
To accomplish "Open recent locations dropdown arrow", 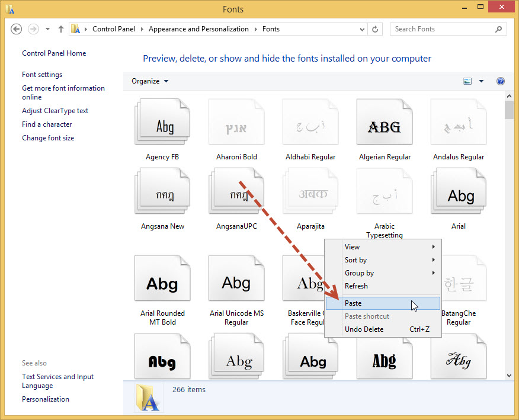I will tap(47, 29).
